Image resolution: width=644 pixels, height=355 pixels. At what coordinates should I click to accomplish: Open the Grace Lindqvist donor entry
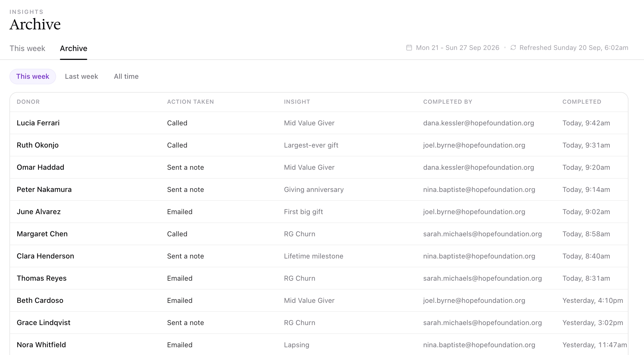tap(44, 323)
